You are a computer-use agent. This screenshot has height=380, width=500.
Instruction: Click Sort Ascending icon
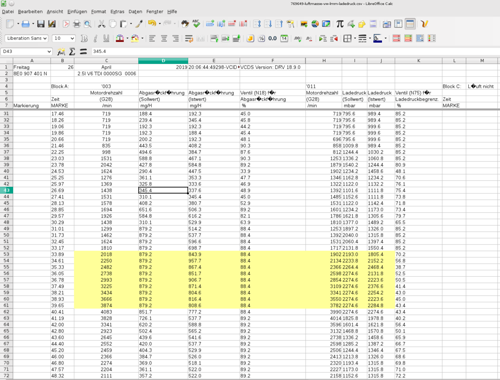coord(268,24)
